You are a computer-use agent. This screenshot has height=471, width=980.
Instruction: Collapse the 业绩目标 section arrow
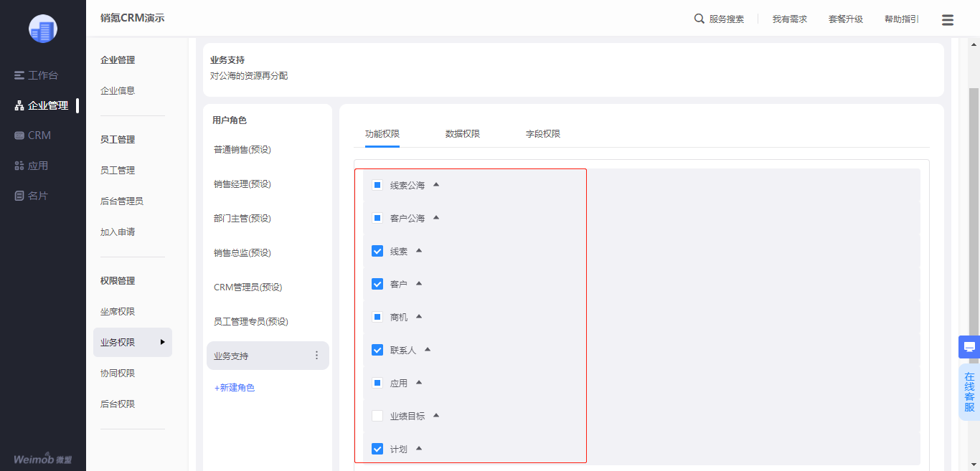coord(436,415)
